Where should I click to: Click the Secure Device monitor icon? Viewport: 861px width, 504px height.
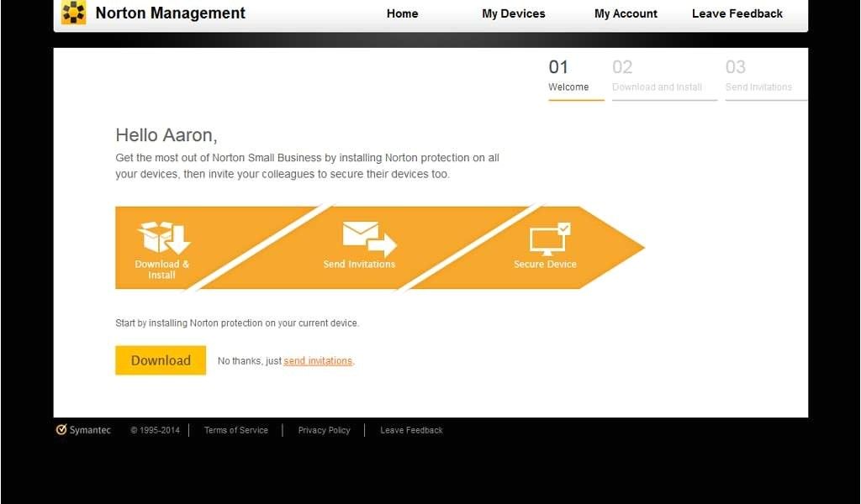point(550,239)
